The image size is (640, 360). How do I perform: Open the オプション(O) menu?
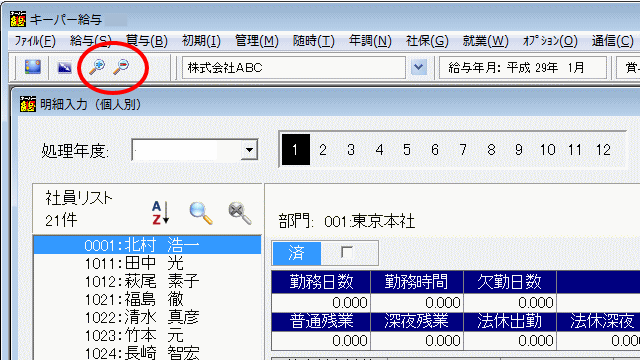click(550, 41)
